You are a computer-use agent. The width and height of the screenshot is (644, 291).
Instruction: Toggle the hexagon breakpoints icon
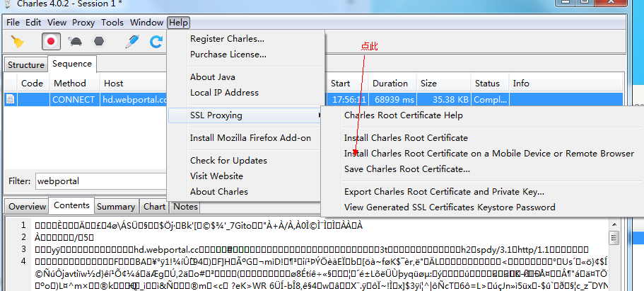coord(99,41)
